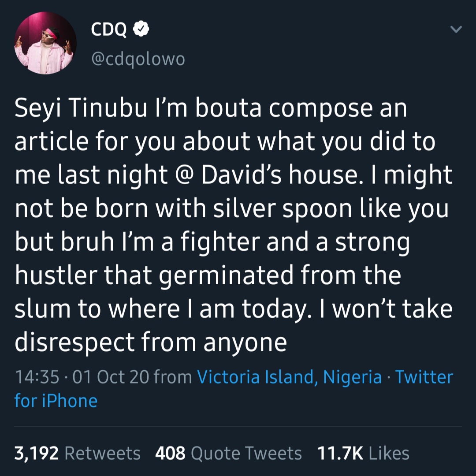Click the 01 Oct 20 date
Image resolution: width=476 pixels, height=476 pixels.
pos(111,377)
